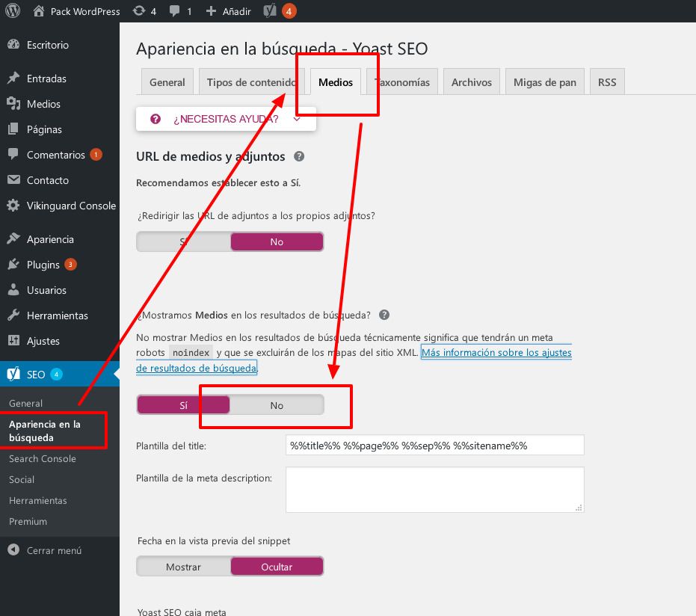Screen dimensions: 696x616
Task: Click the Contacto envelope icon
Action: (x=13, y=179)
